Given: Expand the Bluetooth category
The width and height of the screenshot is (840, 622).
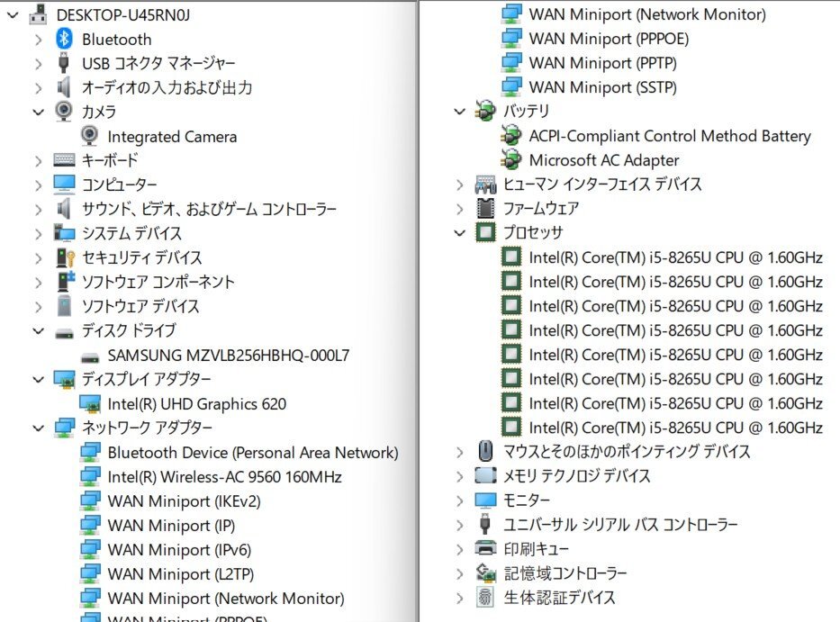Looking at the screenshot, I should (38, 40).
